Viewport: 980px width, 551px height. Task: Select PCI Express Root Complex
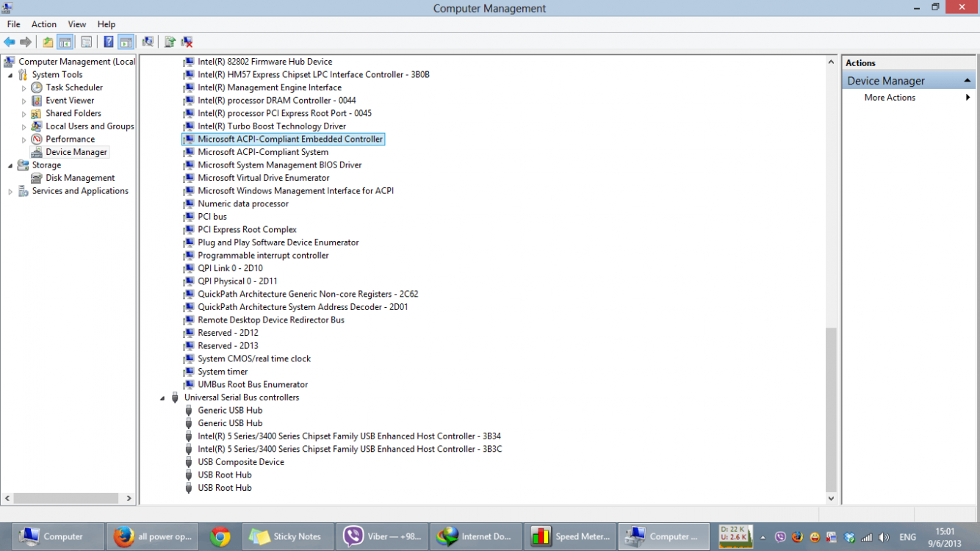click(x=247, y=229)
